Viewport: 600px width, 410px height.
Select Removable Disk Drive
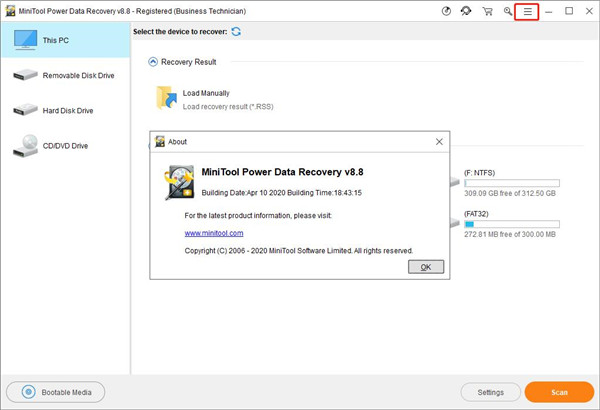pyautogui.click(x=66, y=75)
